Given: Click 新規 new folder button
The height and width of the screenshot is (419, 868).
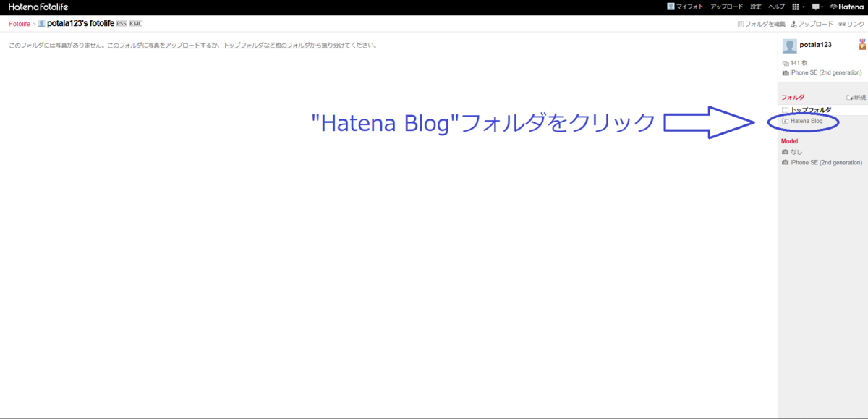Looking at the screenshot, I should 856,97.
